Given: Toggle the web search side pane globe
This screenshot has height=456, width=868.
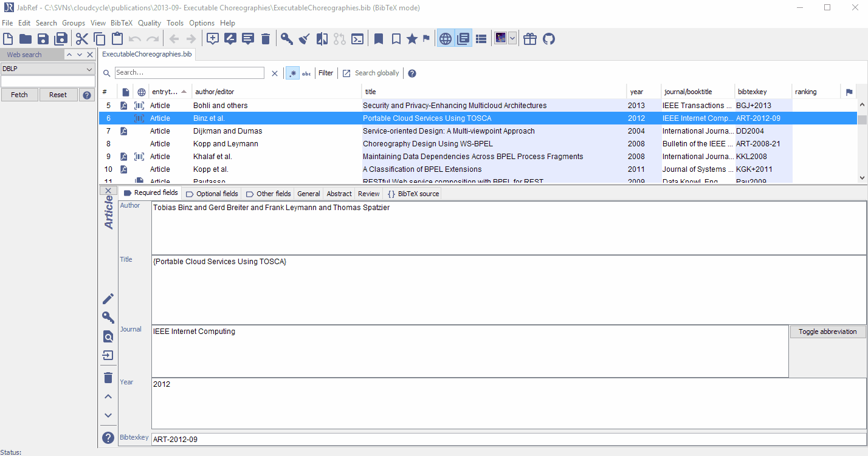Looking at the screenshot, I should [x=445, y=38].
